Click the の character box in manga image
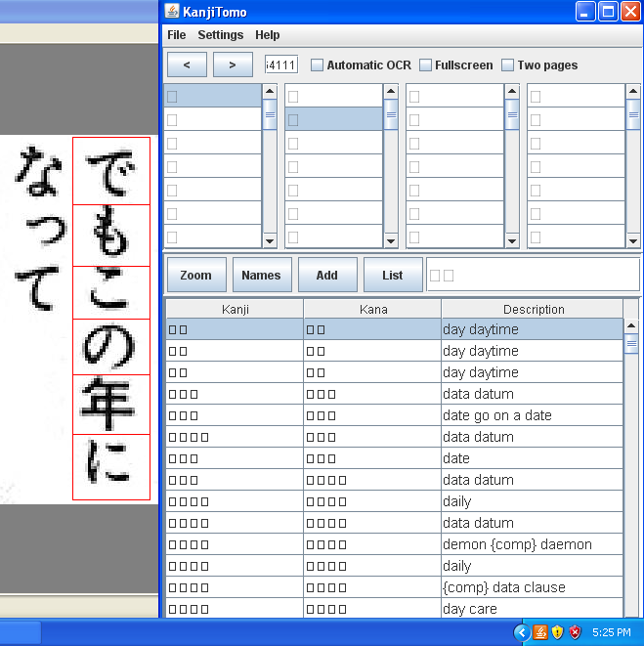Viewport: 644px width, 646px height. [x=111, y=347]
